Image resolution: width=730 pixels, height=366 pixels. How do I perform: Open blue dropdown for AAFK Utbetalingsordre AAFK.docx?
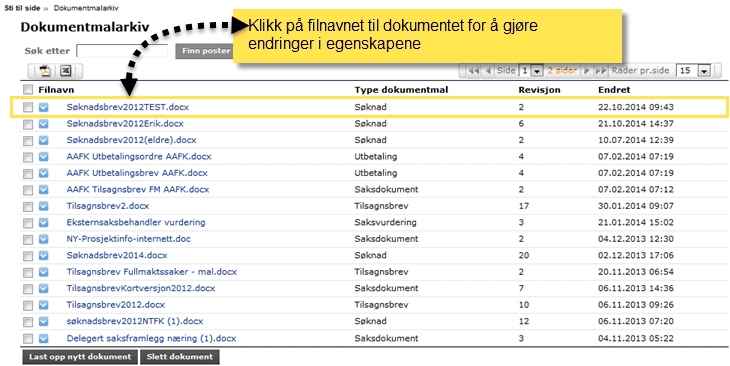43,157
